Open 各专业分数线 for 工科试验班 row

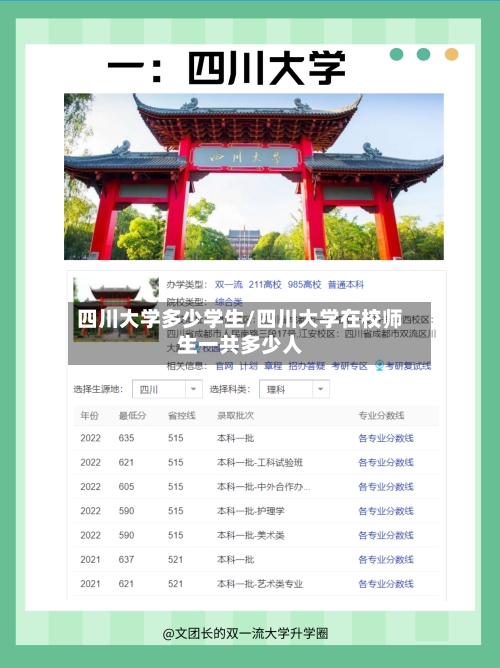click(386, 462)
